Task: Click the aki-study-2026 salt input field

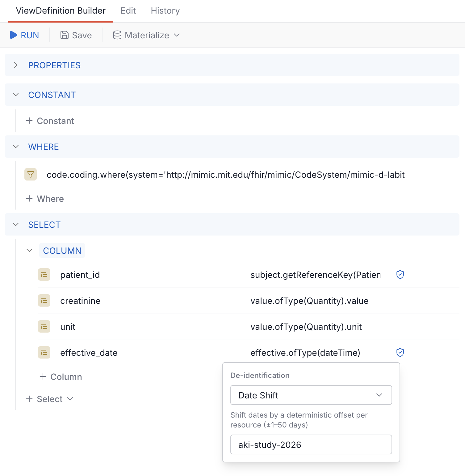Action: (311, 444)
